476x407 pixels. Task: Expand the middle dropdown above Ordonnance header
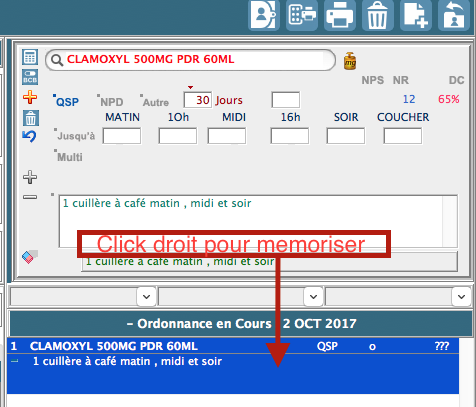click(x=313, y=296)
